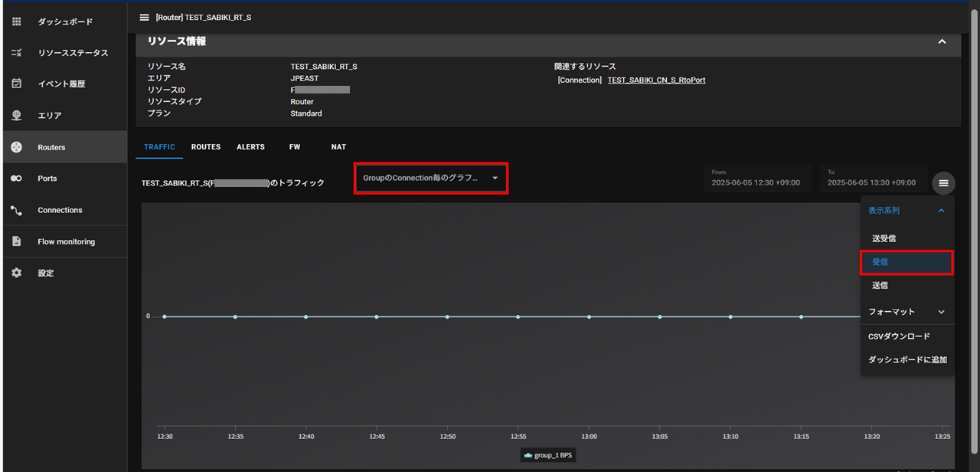Click the Flow monitoring document icon
Screen dimensions: 980x472
(x=17, y=241)
